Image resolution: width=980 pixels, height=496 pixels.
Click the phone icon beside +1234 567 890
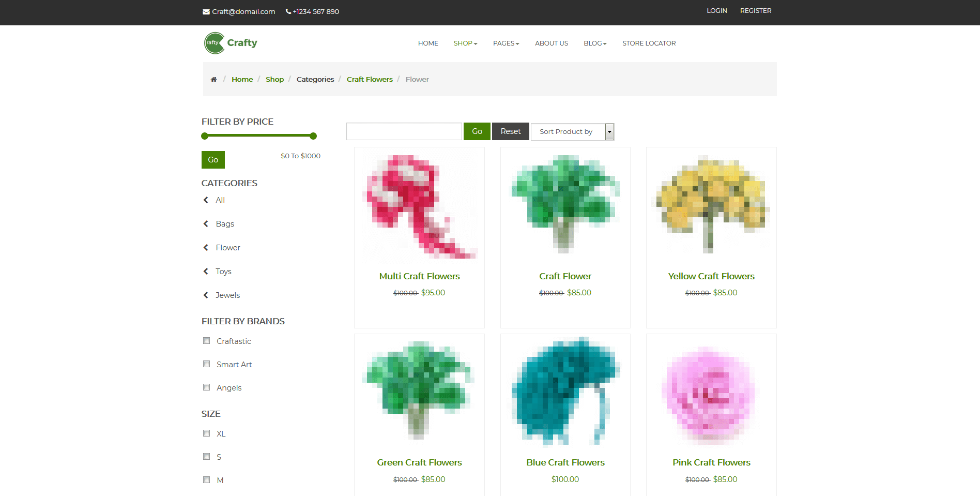click(288, 11)
